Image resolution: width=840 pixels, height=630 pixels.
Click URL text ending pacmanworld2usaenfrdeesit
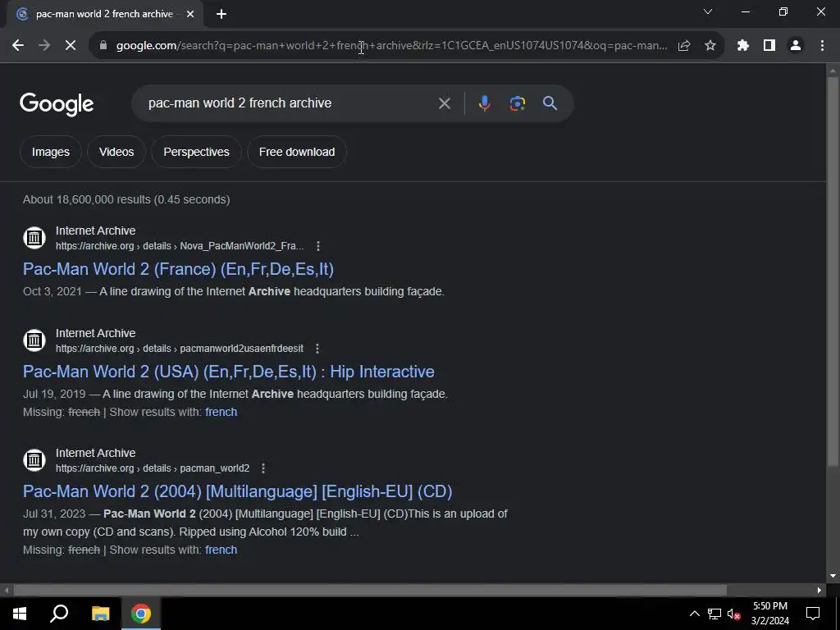point(180,349)
